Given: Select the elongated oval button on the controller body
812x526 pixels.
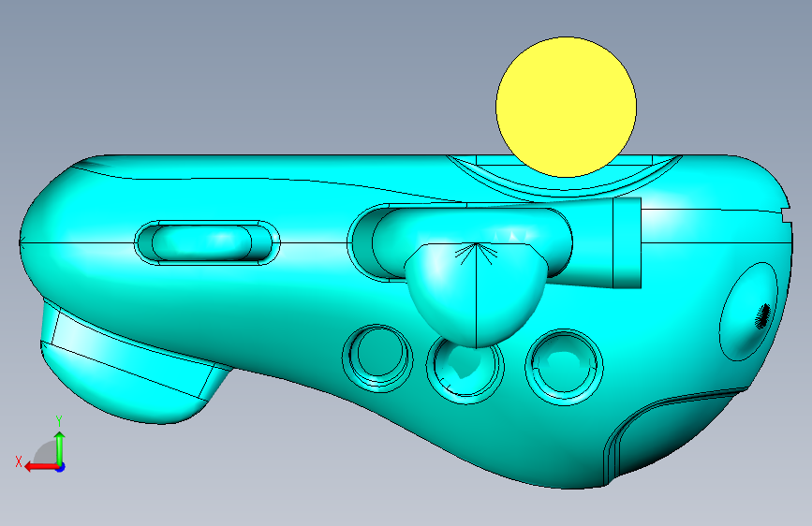Looking at the screenshot, I should point(207,242).
